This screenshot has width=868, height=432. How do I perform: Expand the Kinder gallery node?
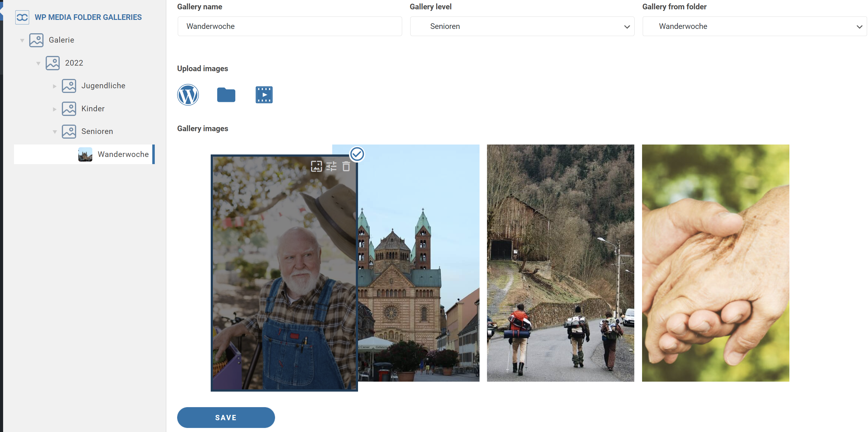tap(55, 109)
